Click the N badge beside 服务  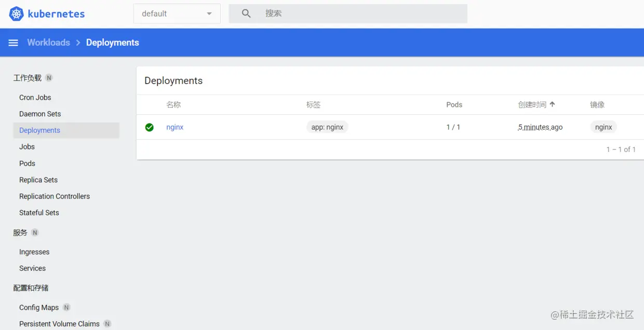pos(35,232)
